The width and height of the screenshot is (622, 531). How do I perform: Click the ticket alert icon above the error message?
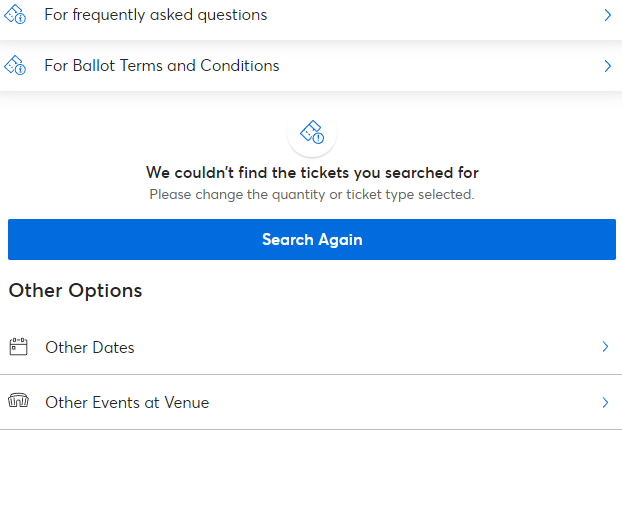click(x=312, y=132)
